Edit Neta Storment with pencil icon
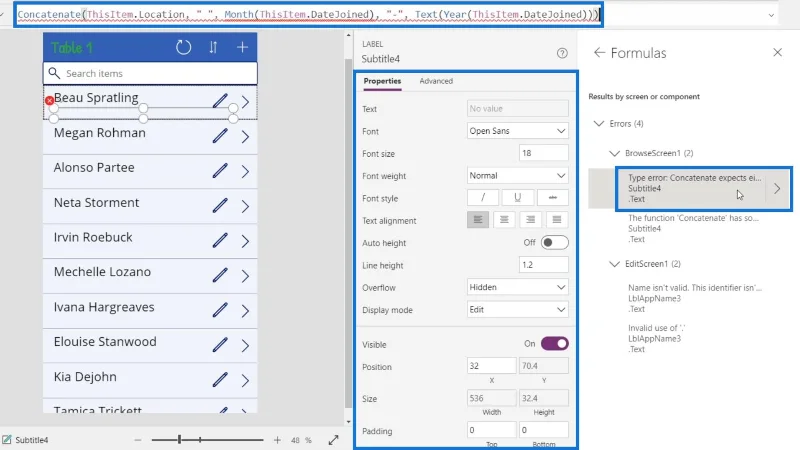The width and height of the screenshot is (800, 450). tap(220, 206)
